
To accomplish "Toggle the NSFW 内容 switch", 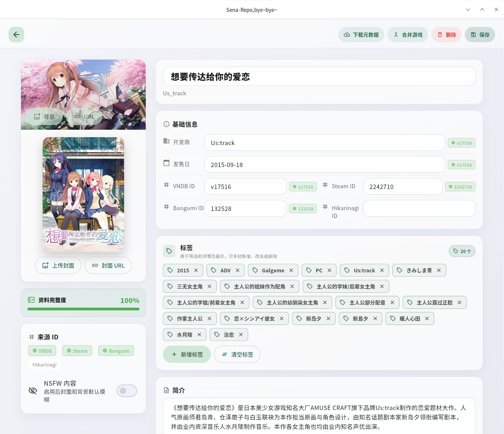I will [x=127, y=391].
